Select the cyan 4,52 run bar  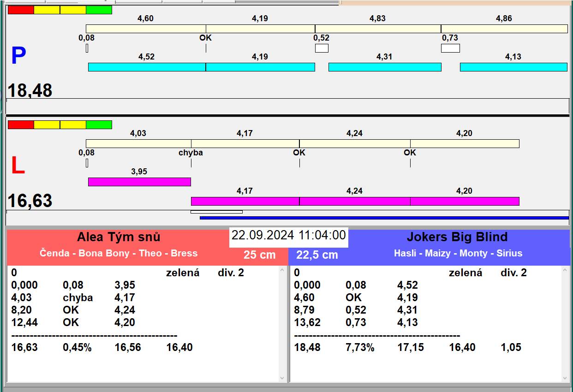click(147, 67)
